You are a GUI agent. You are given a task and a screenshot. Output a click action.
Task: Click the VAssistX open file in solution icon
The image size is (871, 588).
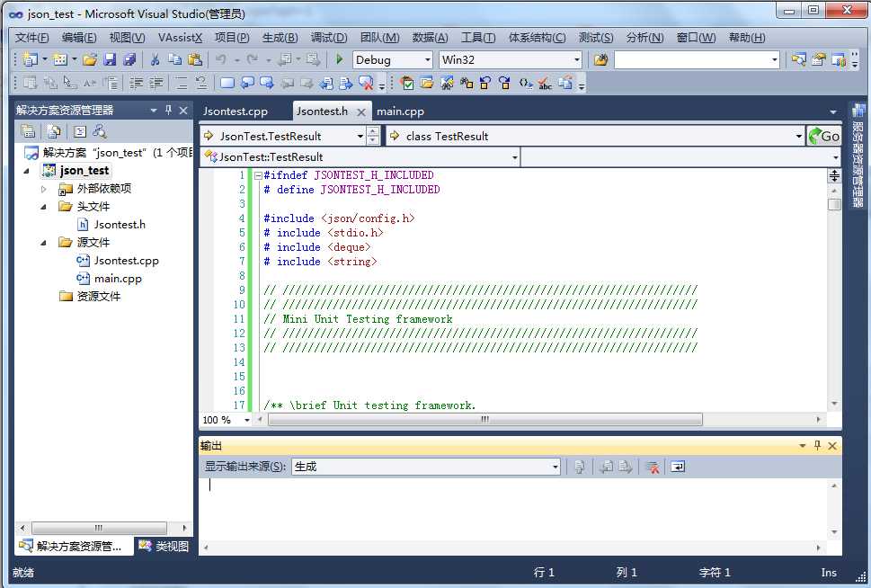(427, 84)
